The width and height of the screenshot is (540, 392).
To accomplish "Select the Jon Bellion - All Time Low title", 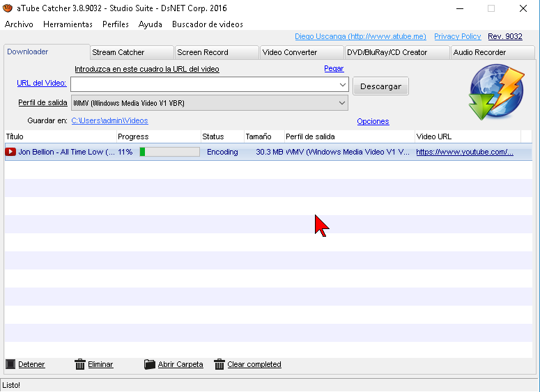I will [x=66, y=152].
